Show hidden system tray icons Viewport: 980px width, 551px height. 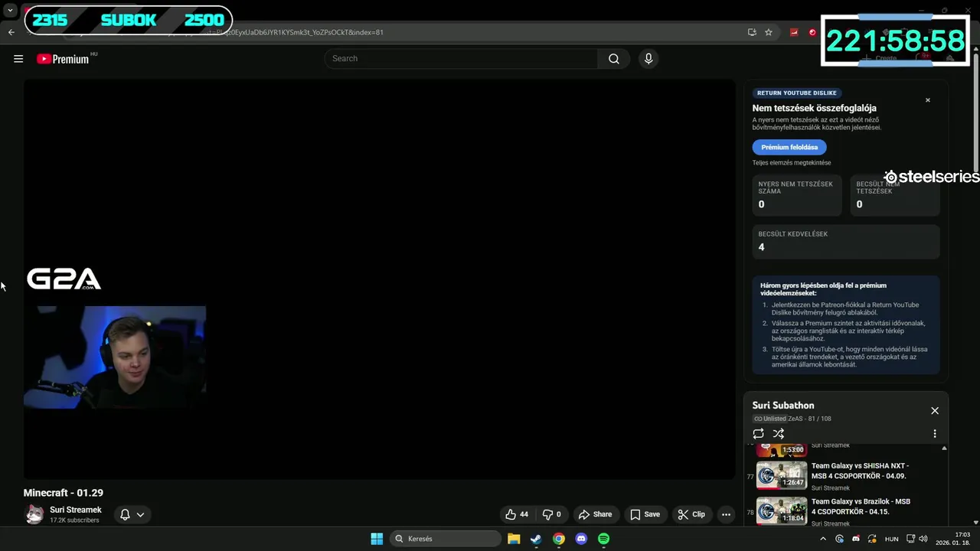point(823,539)
